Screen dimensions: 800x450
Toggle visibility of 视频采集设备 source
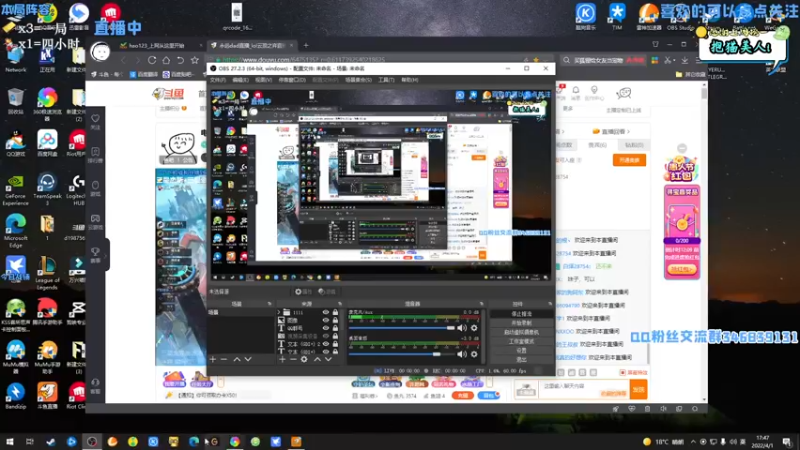coord(326,336)
